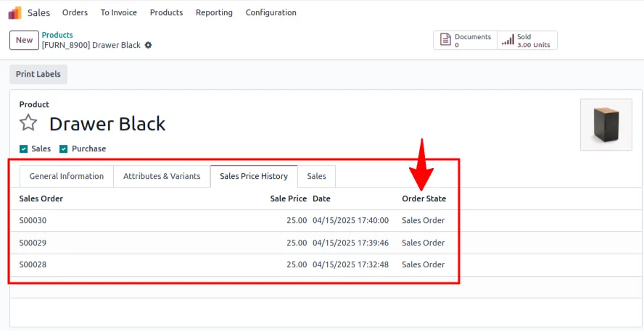This screenshot has width=644, height=331.
Task: Open the Reporting menu
Action: click(x=214, y=13)
